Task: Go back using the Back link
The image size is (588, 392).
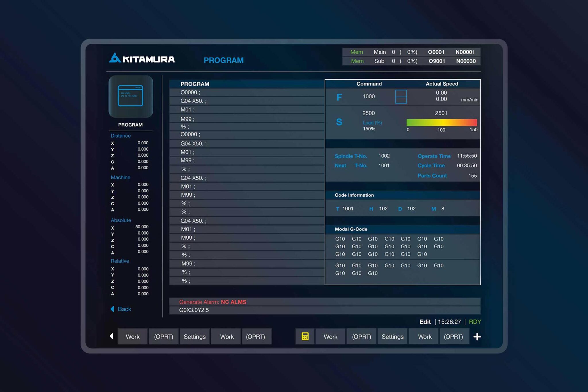Action: [124, 309]
